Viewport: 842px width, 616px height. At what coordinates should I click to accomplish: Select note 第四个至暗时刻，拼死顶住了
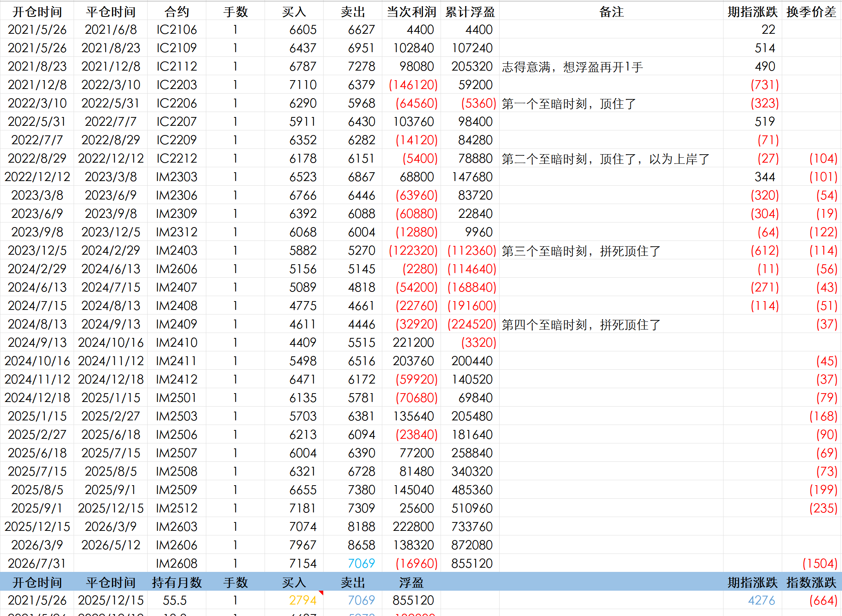point(581,325)
